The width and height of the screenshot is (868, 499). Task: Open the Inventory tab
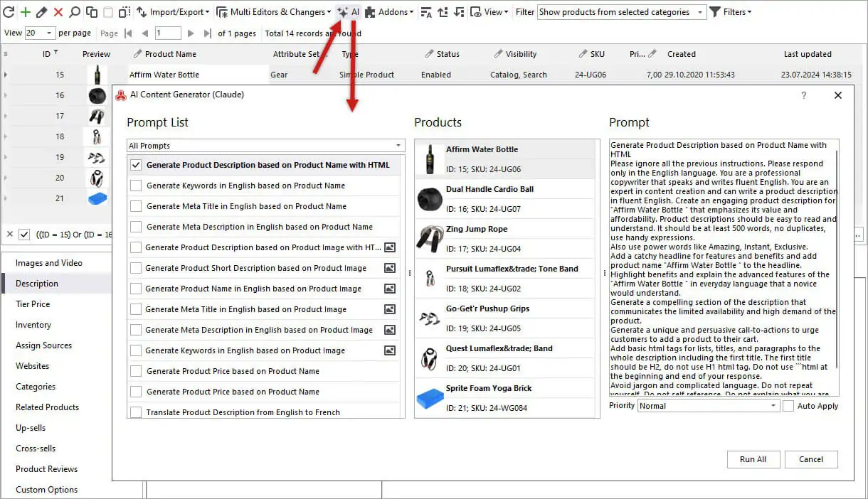33,325
